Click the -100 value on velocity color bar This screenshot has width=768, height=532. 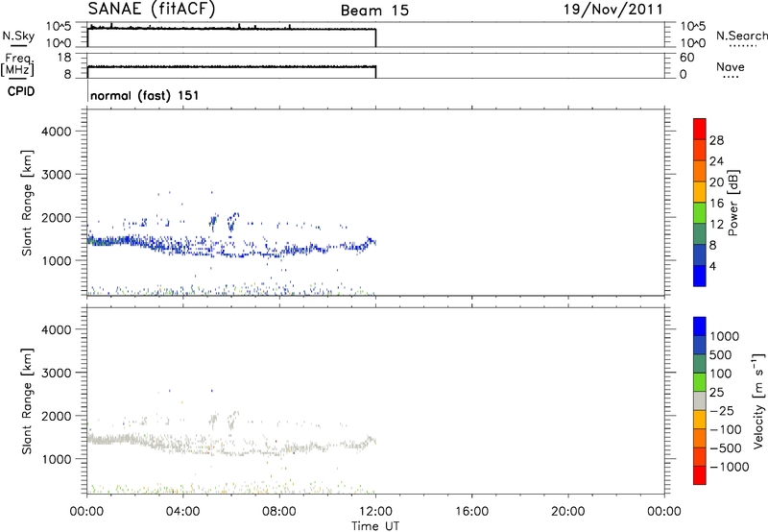[725, 429]
